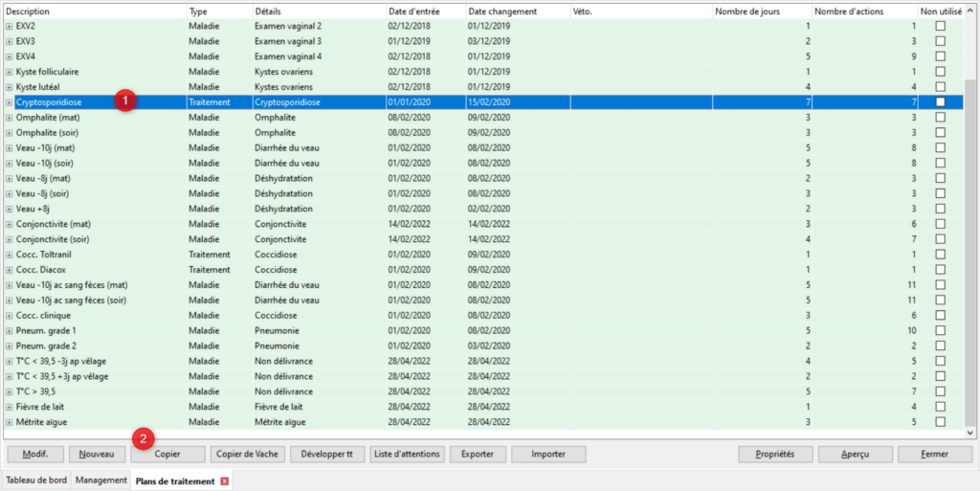
Task: Click the vertical scrollbar of the list
Action: click(x=971, y=239)
